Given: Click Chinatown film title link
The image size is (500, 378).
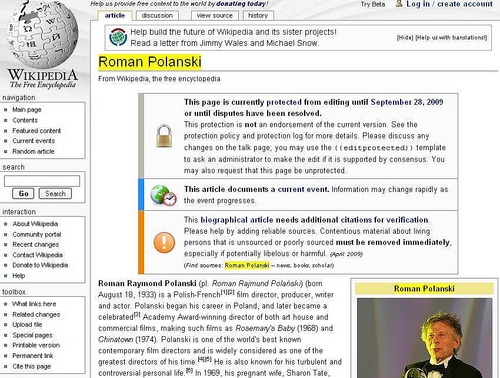Looking at the screenshot, I should coord(115,339).
